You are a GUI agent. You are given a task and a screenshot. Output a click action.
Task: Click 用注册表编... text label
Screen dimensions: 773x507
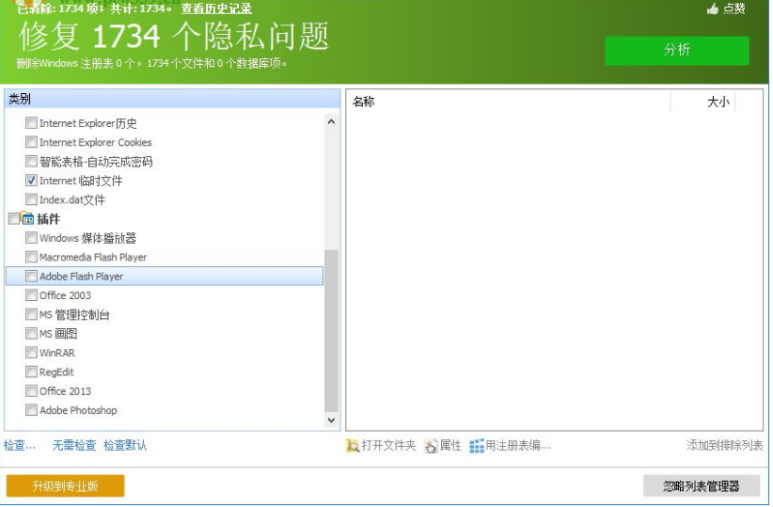click(x=518, y=445)
